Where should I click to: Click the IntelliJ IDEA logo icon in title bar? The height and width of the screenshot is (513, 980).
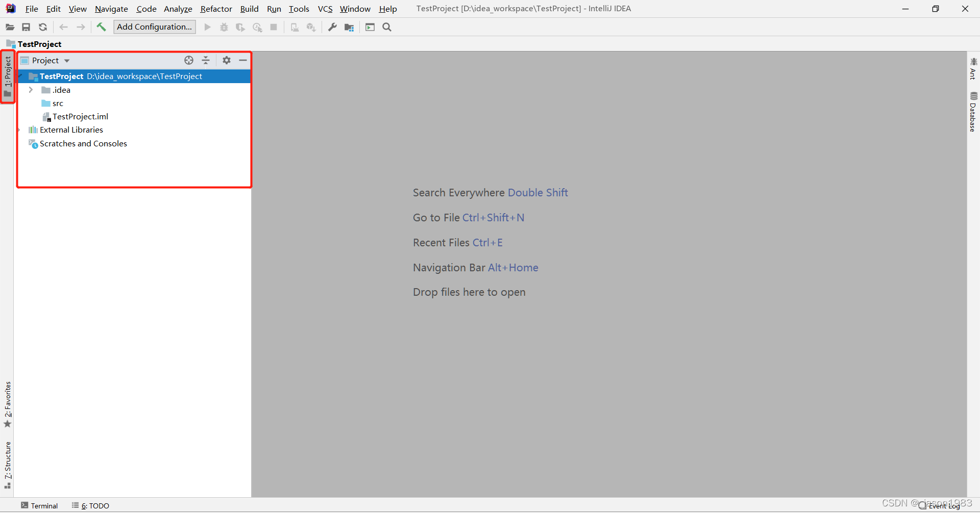11,9
